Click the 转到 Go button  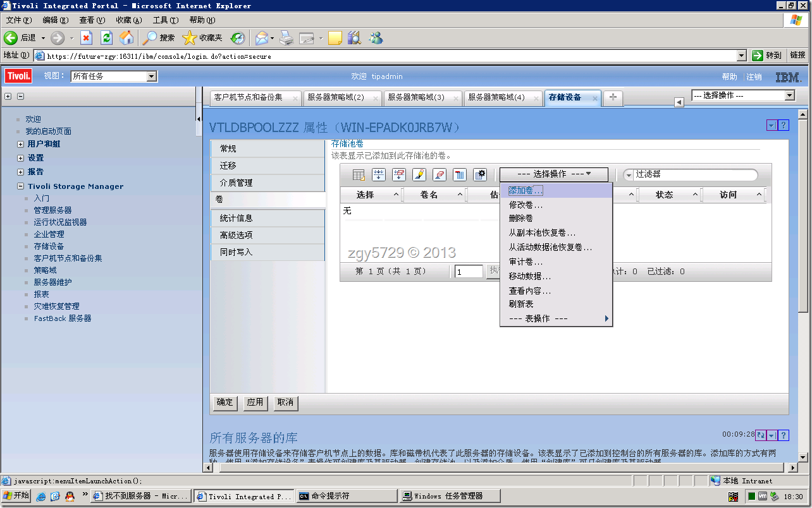click(768, 56)
